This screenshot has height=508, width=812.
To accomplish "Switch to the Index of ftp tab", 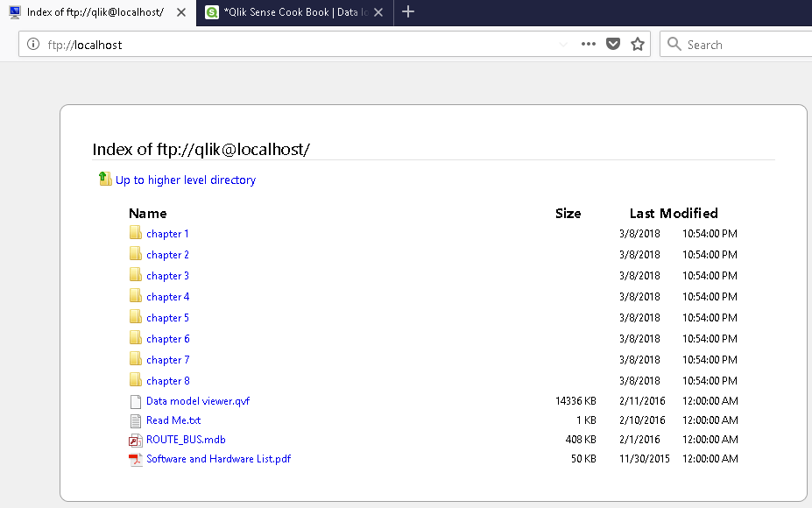I will tap(98, 12).
